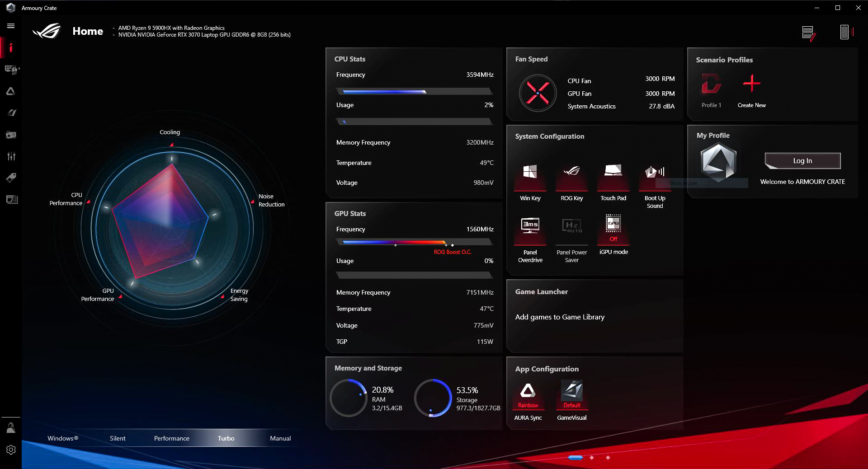Click the GPU memory frequency 7151MHz
Screen dimensions: 868x469
[480, 292]
